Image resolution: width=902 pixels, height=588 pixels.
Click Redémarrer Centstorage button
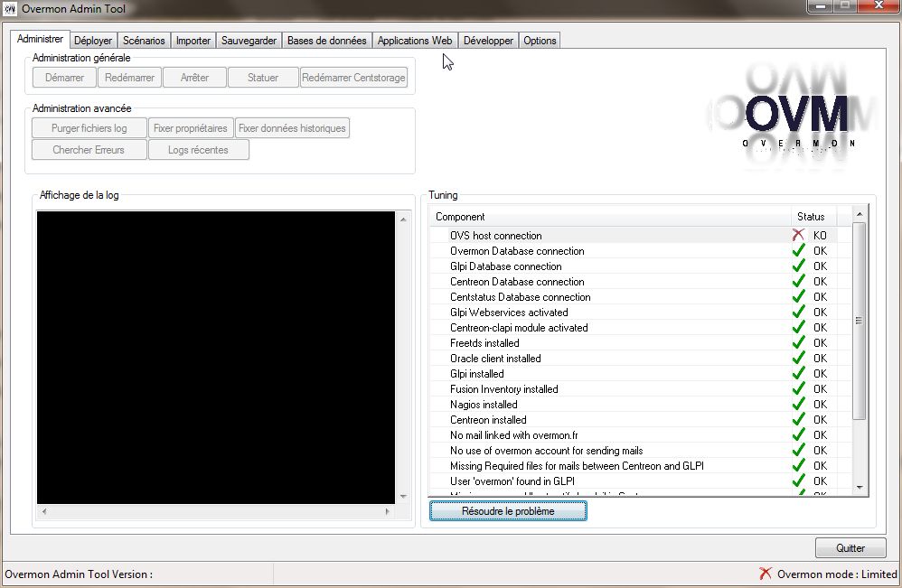coord(353,78)
